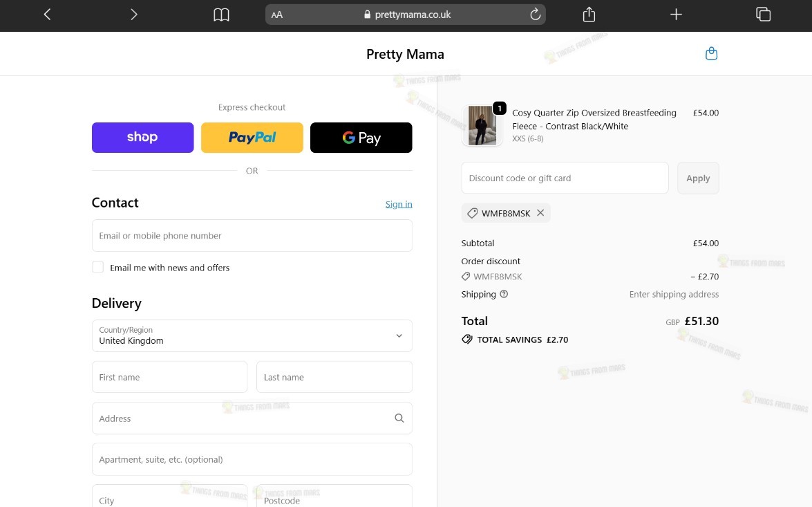
Task: Click the Sign in link
Action: point(399,204)
